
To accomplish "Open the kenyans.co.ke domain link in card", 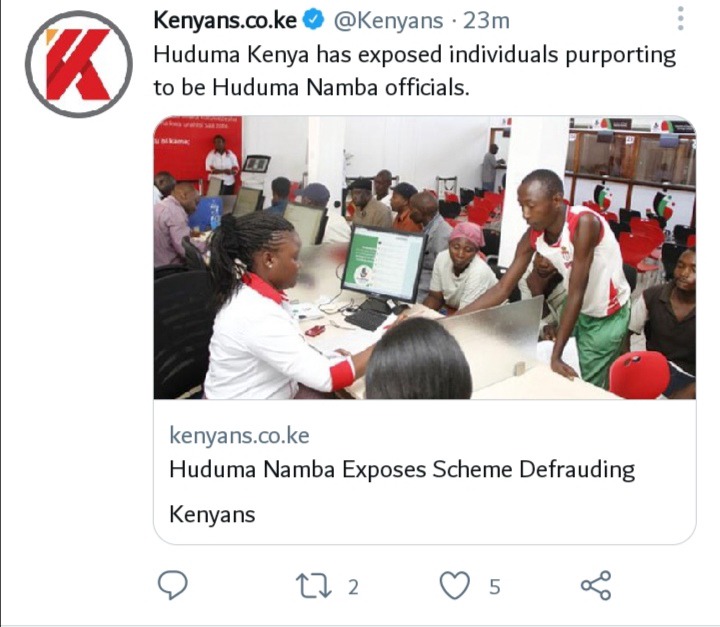I will [x=239, y=435].
